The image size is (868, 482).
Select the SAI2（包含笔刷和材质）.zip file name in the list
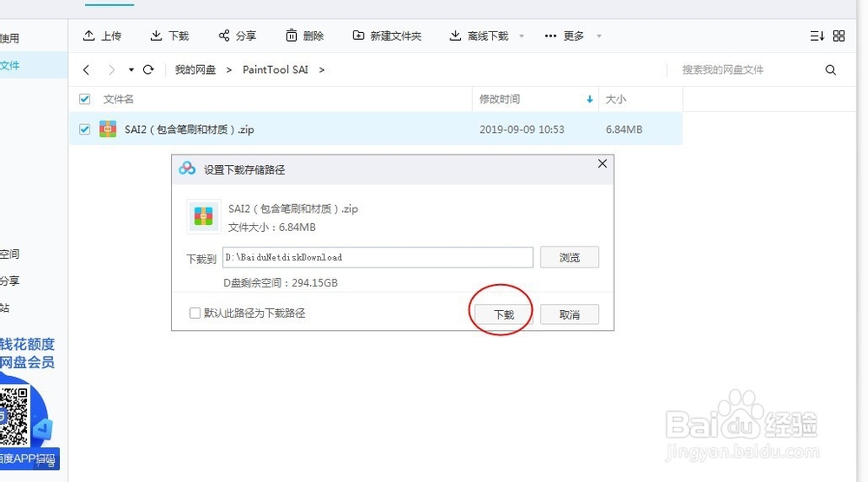click(x=189, y=129)
